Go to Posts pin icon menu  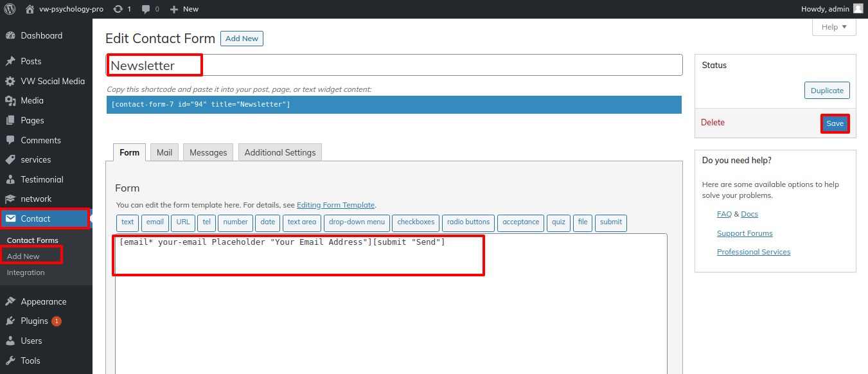point(10,62)
